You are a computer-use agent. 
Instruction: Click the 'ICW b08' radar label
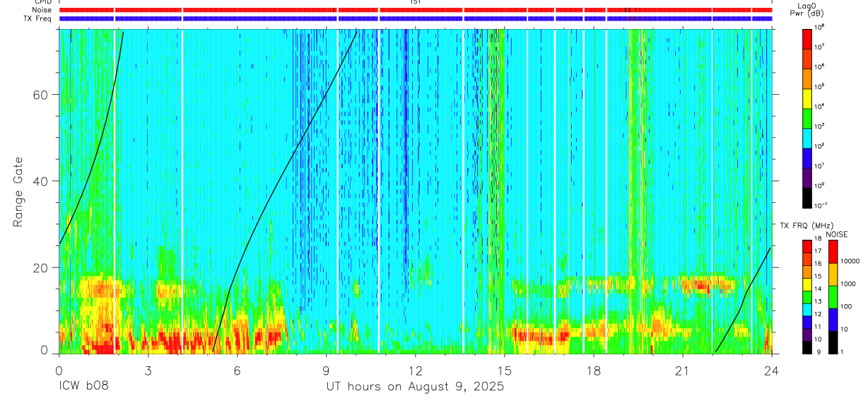(83, 387)
